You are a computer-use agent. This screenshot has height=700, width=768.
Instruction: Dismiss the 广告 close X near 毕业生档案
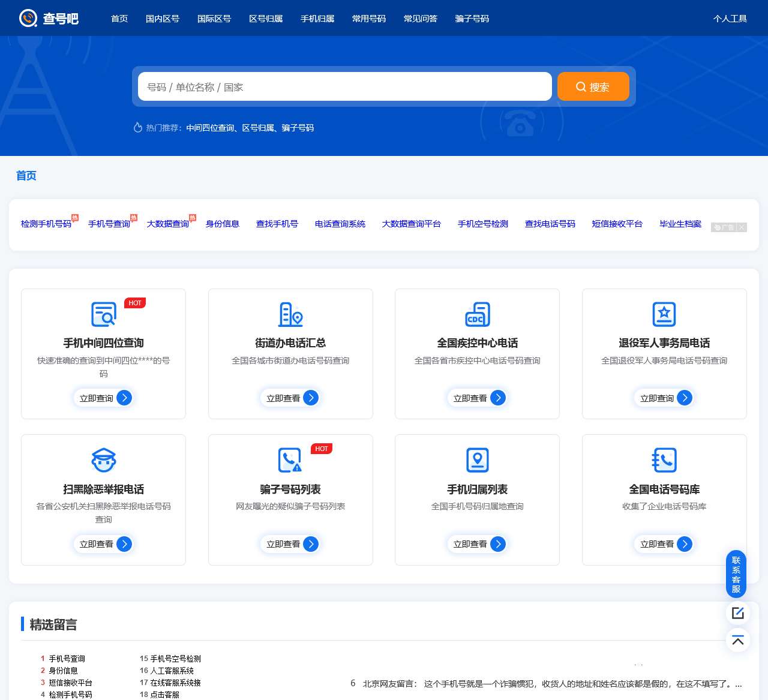point(742,227)
